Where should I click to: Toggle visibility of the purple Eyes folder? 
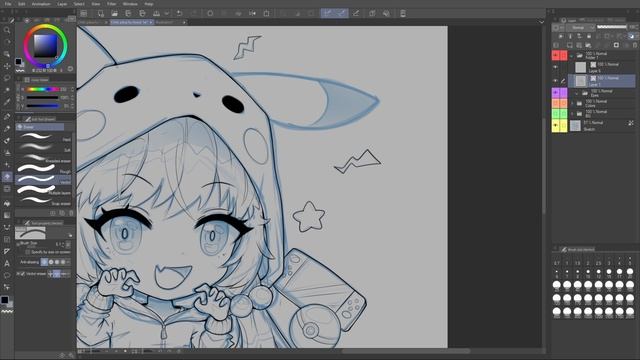[556, 93]
